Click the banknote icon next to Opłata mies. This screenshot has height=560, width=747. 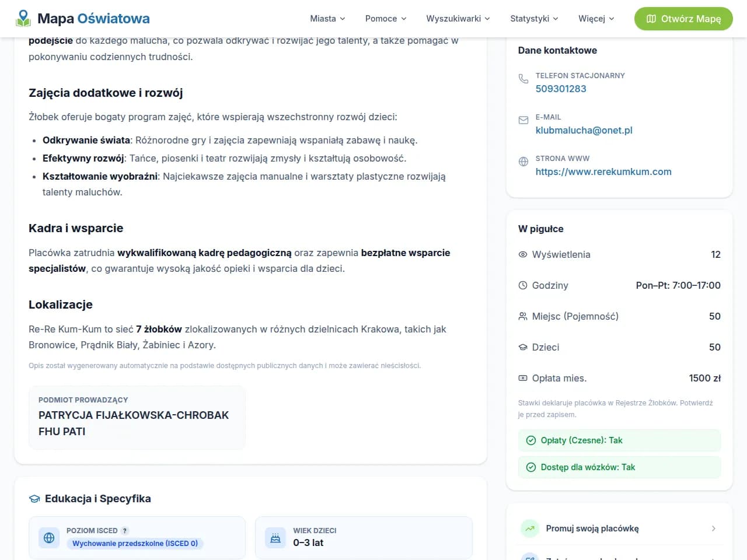pos(523,378)
